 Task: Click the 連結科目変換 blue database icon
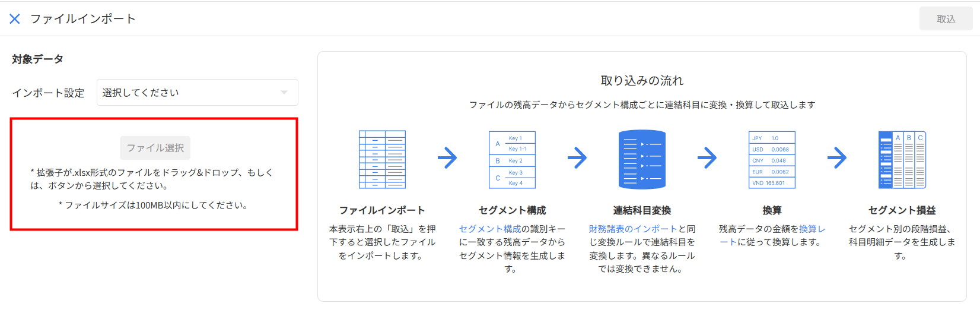[642, 159]
